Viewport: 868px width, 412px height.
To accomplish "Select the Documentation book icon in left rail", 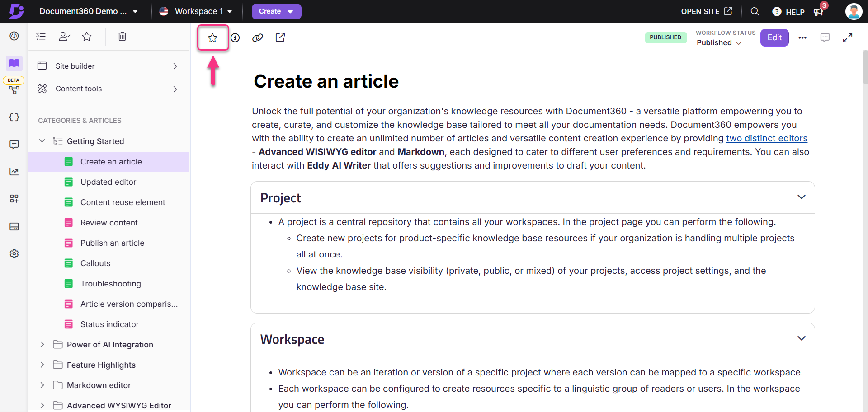I will pyautogui.click(x=14, y=63).
